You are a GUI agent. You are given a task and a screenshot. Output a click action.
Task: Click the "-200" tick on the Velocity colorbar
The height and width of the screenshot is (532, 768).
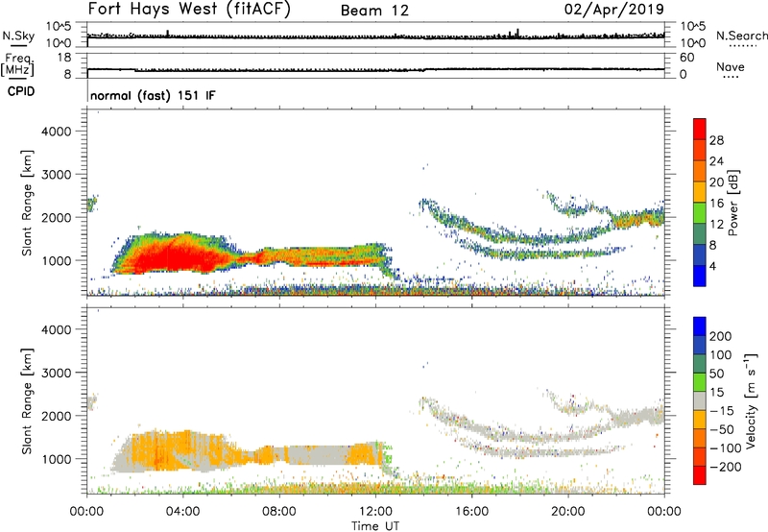click(726, 467)
